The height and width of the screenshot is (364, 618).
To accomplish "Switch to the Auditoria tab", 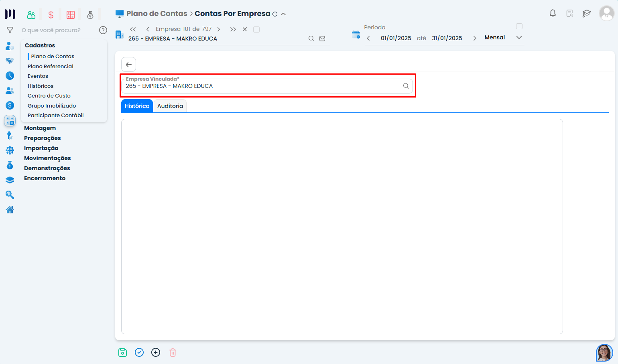I will pyautogui.click(x=170, y=106).
